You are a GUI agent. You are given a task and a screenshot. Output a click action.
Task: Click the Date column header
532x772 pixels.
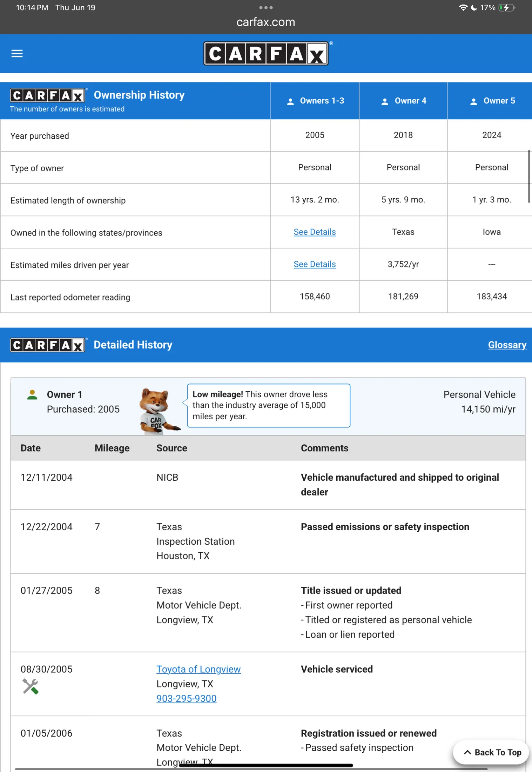pyautogui.click(x=31, y=448)
